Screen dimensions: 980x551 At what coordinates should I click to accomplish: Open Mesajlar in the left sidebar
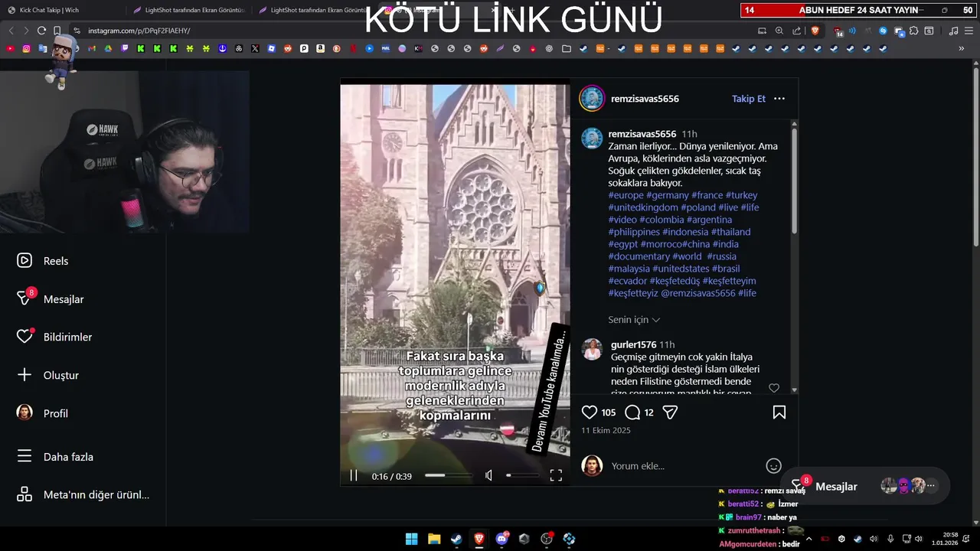point(51,299)
